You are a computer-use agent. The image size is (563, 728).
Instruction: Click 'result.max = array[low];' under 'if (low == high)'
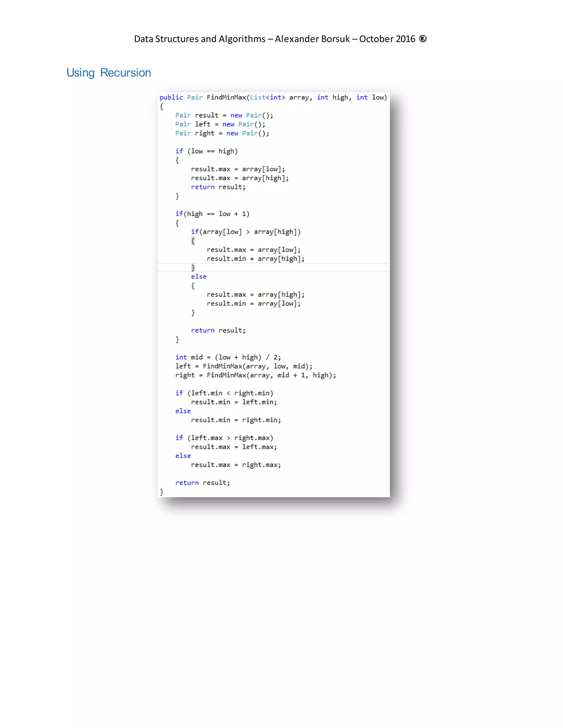pyautogui.click(x=238, y=169)
